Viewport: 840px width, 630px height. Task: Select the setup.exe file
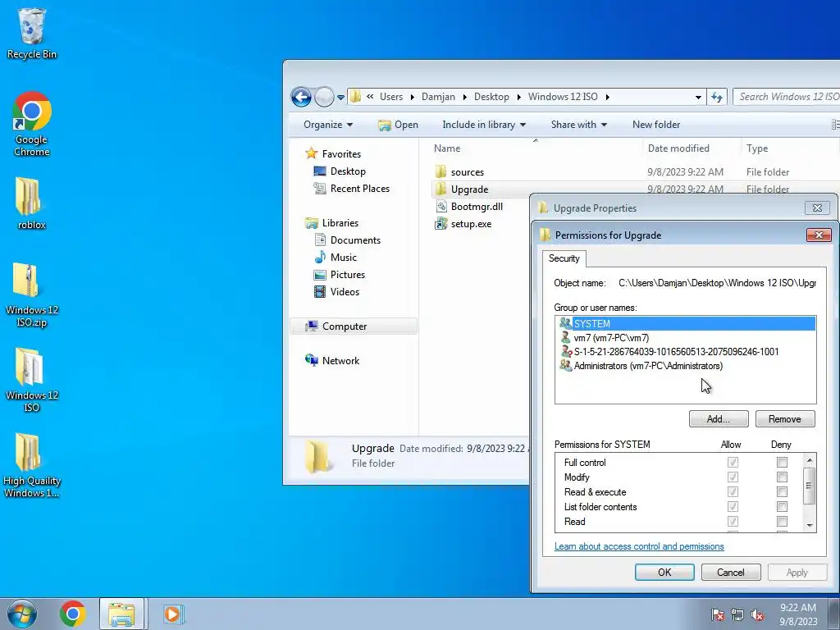click(x=471, y=224)
